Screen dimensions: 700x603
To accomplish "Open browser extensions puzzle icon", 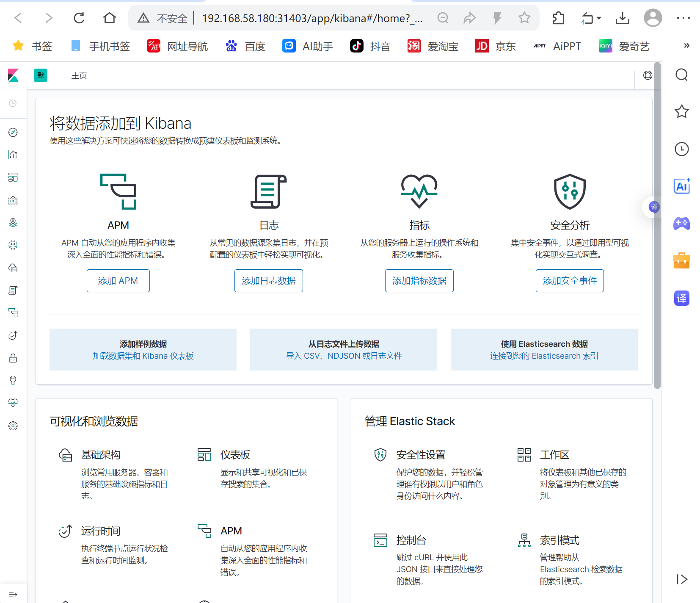I will [558, 18].
